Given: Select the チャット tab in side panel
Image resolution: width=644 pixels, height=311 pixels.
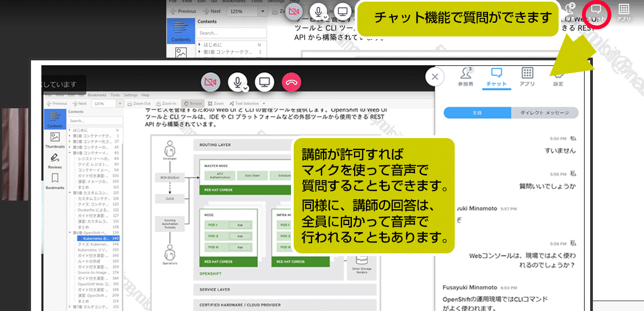Looking at the screenshot, I should (496, 77).
